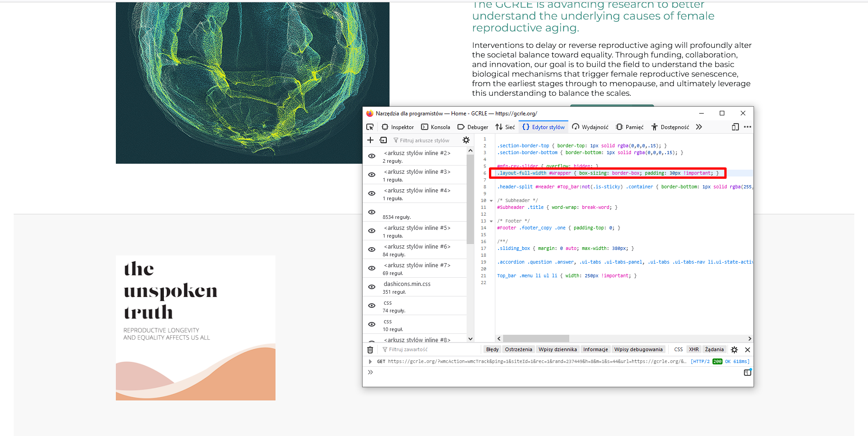Viewport: 868px width, 436px height.
Task: Close the split console with X icon
Action: [747, 350]
